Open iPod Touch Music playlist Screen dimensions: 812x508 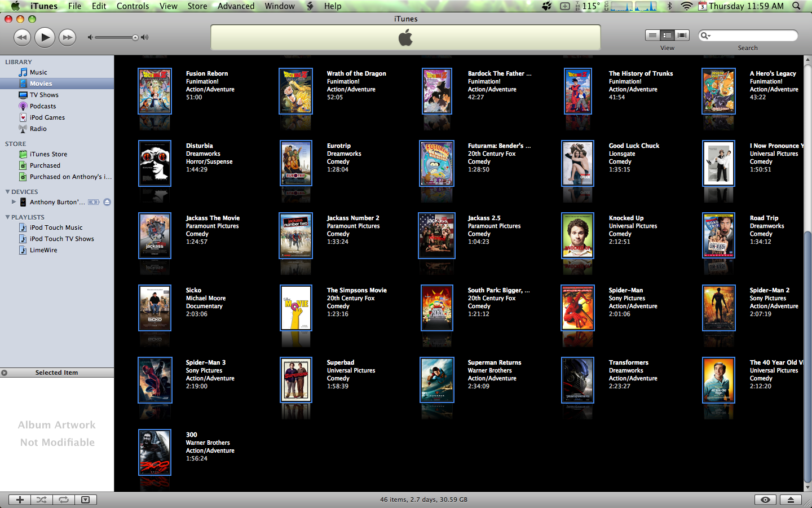(x=57, y=227)
